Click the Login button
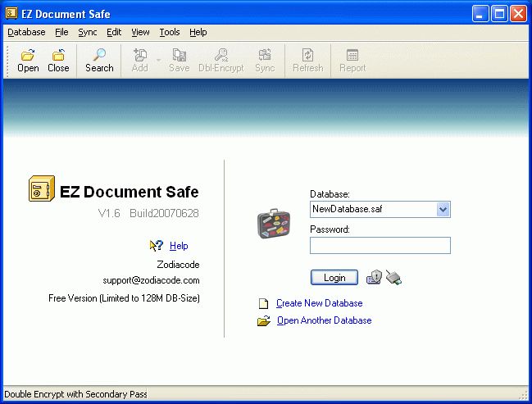Viewport: 532px width, 404px height. pyautogui.click(x=334, y=278)
